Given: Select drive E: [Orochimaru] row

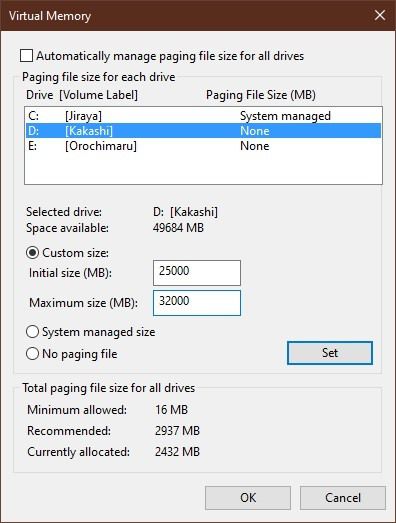Looking at the screenshot, I should [203, 146].
